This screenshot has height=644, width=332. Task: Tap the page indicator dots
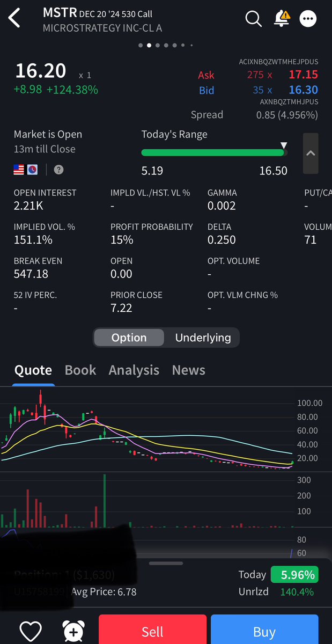click(166, 46)
